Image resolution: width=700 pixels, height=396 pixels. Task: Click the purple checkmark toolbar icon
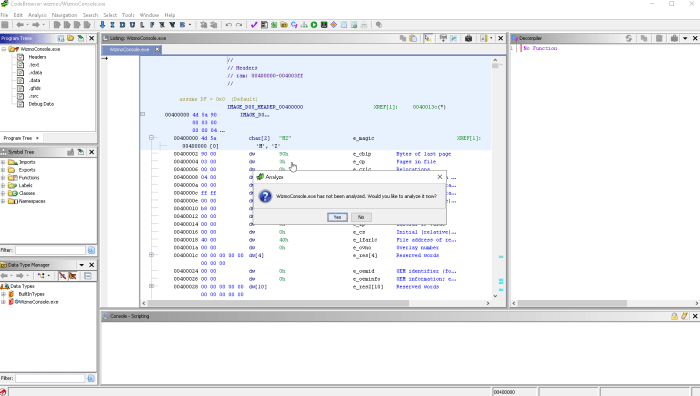coord(254,25)
